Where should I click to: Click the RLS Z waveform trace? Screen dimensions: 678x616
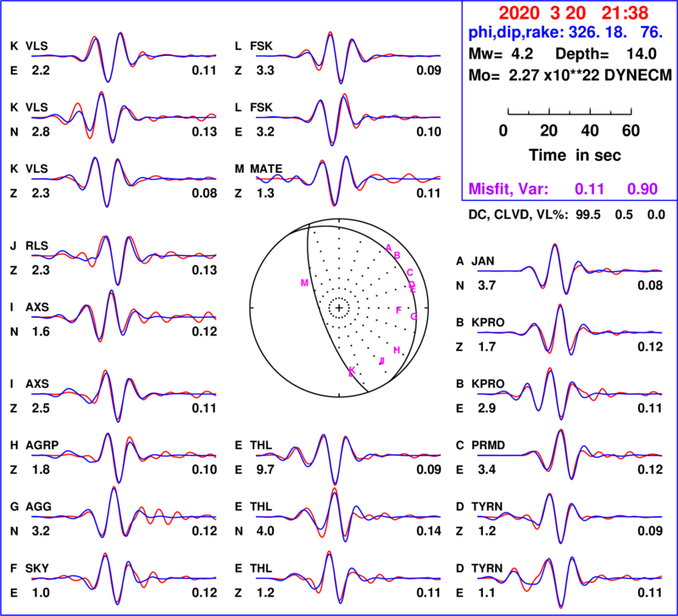coord(124,259)
